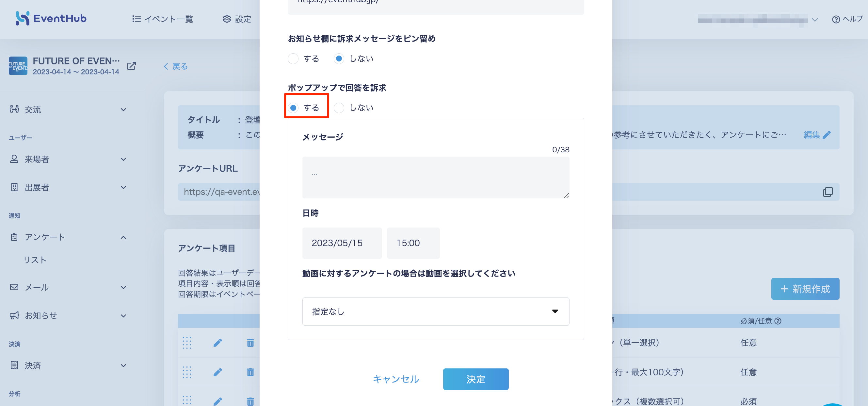The image size is (868, 406).
Task: Click the date field 2023/05/15
Action: pyautogui.click(x=342, y=243)
